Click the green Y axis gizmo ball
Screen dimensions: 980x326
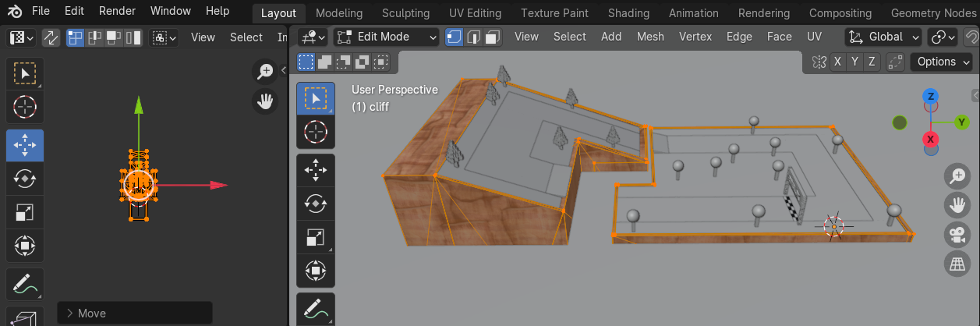961,122
